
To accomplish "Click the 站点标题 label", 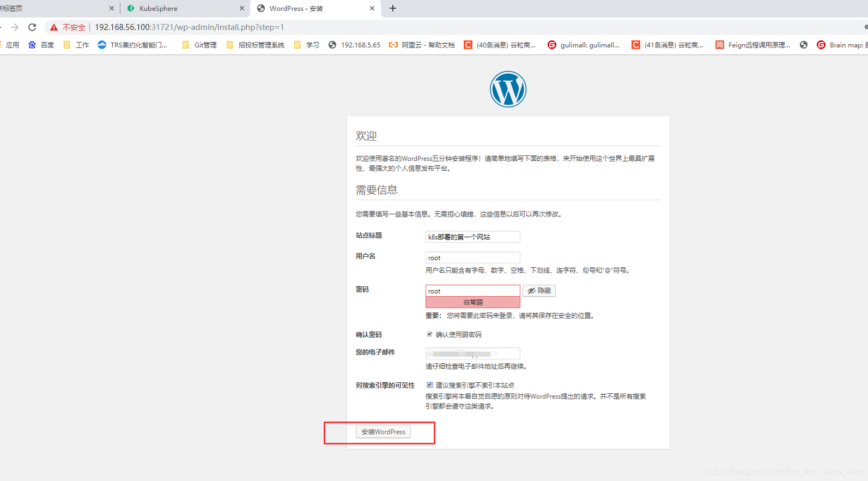I will [x=369, y=236].
